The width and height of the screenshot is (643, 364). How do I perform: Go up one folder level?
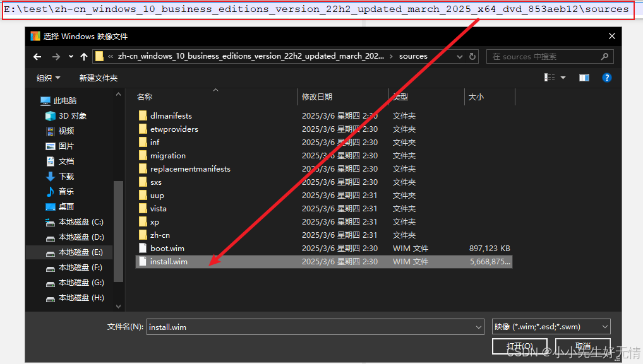[84, 56]
